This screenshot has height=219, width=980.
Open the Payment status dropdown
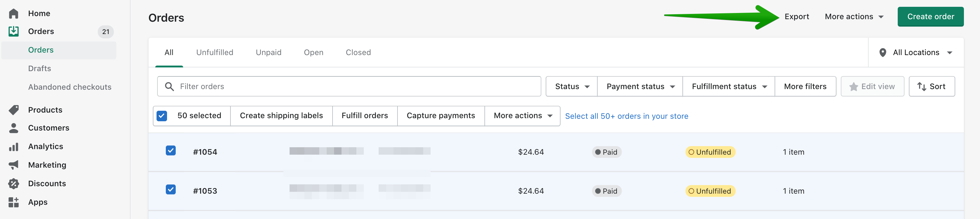pos(640,86)
